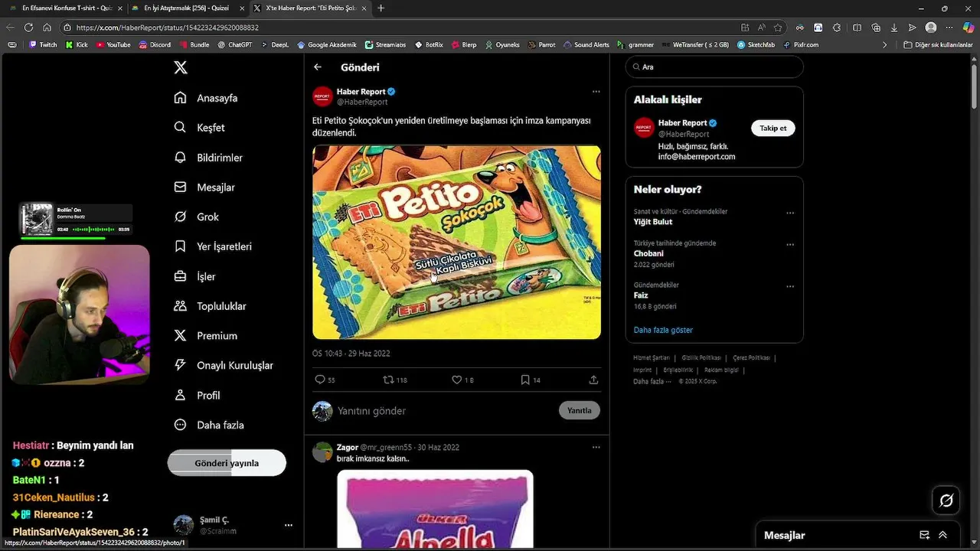The image size is (980, 551).
Task: Open options for Yiğit Bulut trend
Action: 790,214
